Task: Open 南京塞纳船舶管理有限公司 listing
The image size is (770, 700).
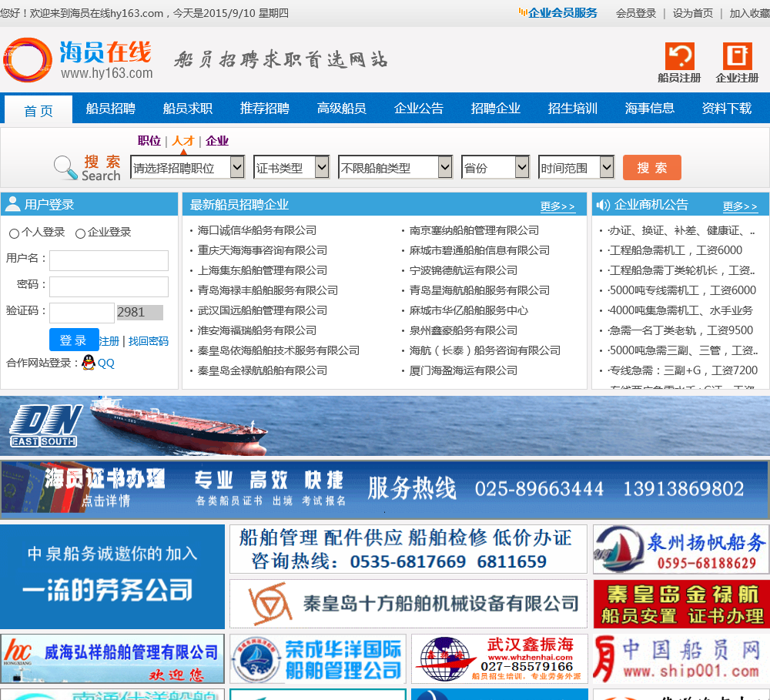Action: pyautogui.click(x=474, y=230)
